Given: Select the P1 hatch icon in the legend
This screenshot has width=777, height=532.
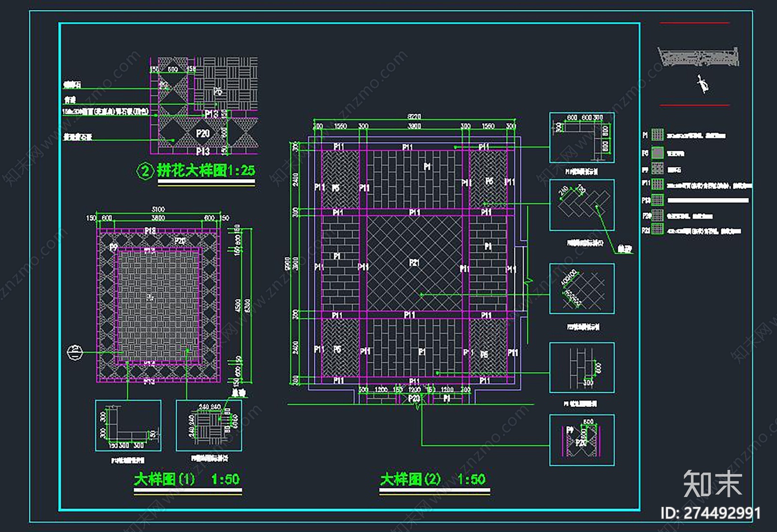Looking at the screenshot, I should pyautogui.click(x=658, y=134).
